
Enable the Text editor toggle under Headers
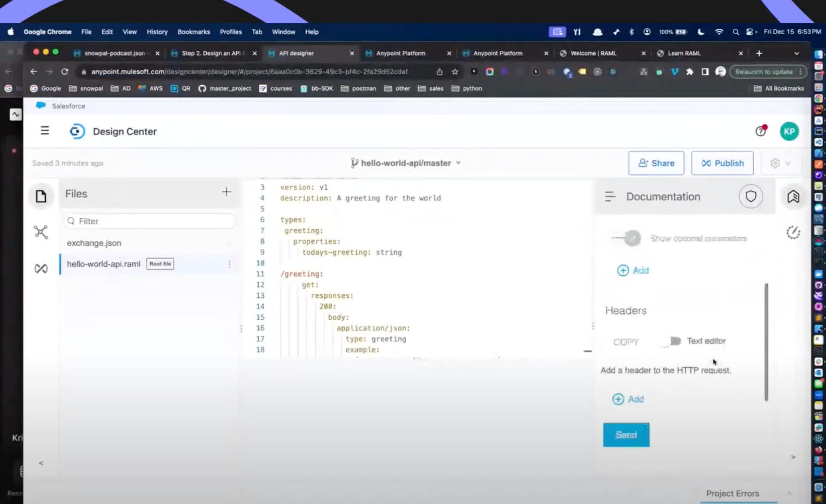point(674,341)
